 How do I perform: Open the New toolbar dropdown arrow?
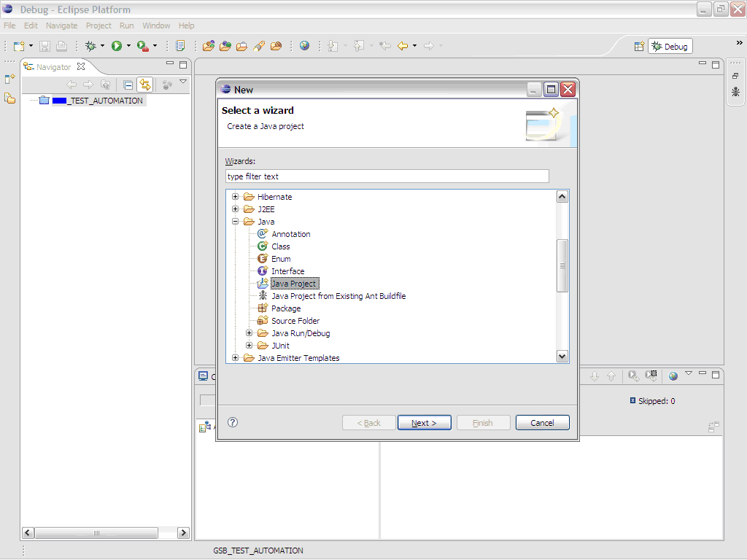31,46
